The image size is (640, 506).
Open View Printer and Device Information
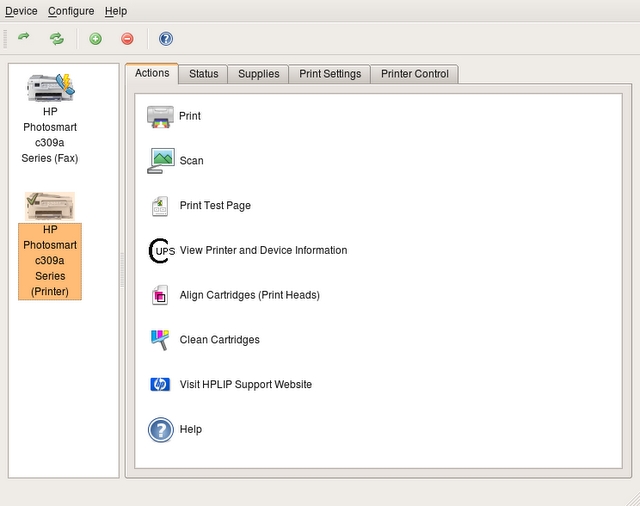coord(263,250)
